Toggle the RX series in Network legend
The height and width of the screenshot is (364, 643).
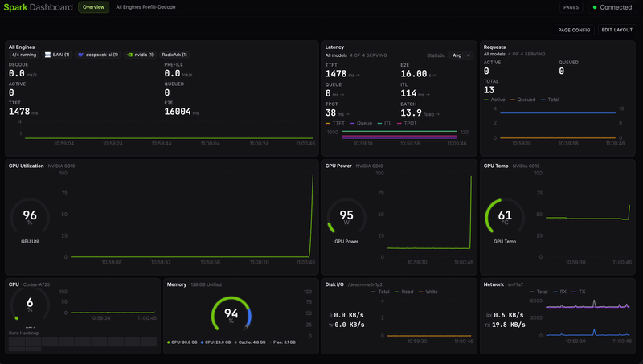[559, 292]
